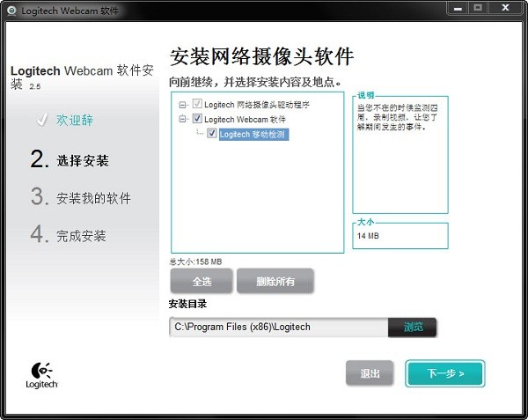
Task: Go to step 欢迎辞 in sidebar
Action: 75,120
